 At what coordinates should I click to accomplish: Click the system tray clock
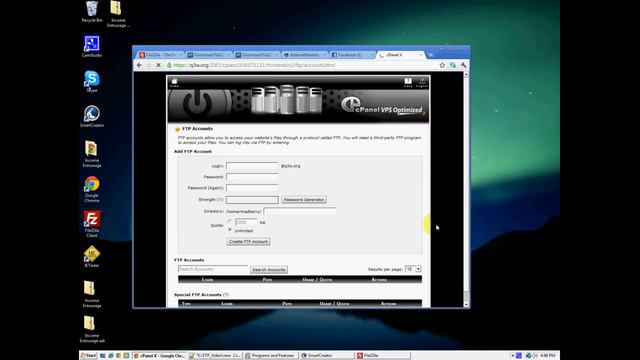coord(547,356)
